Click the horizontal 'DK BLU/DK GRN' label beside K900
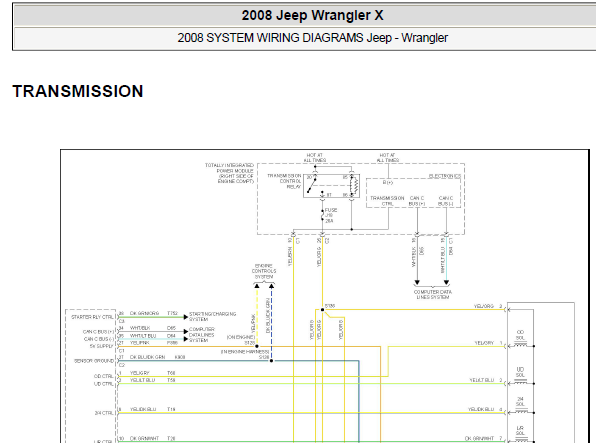 click(147, 357)
